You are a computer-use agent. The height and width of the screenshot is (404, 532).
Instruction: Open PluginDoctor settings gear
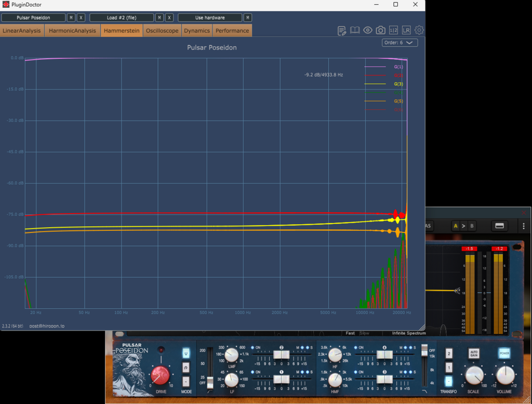pyautogui.click(x=419, y=30)
